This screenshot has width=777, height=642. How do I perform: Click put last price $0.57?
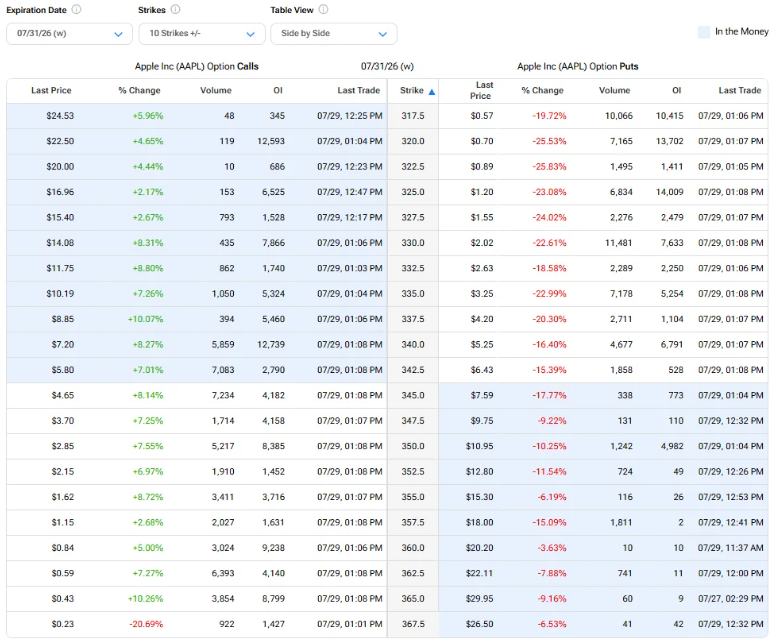(x=482, y=116)
